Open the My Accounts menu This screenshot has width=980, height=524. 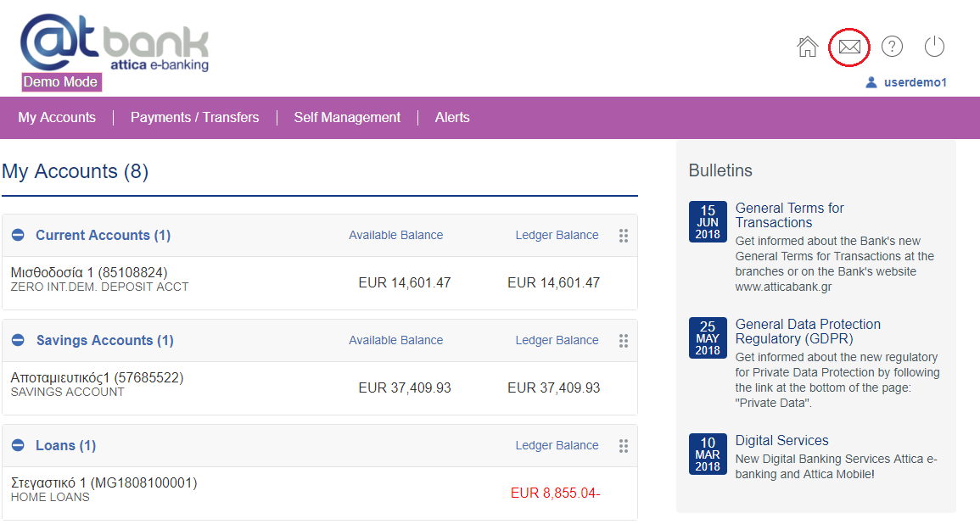pos(57,117)
